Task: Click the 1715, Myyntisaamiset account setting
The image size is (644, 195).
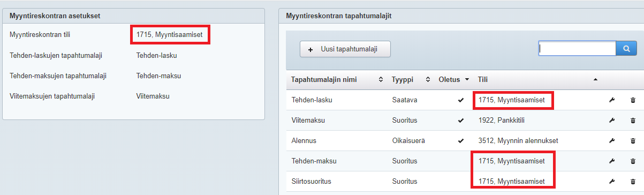Action: [169, 35]
